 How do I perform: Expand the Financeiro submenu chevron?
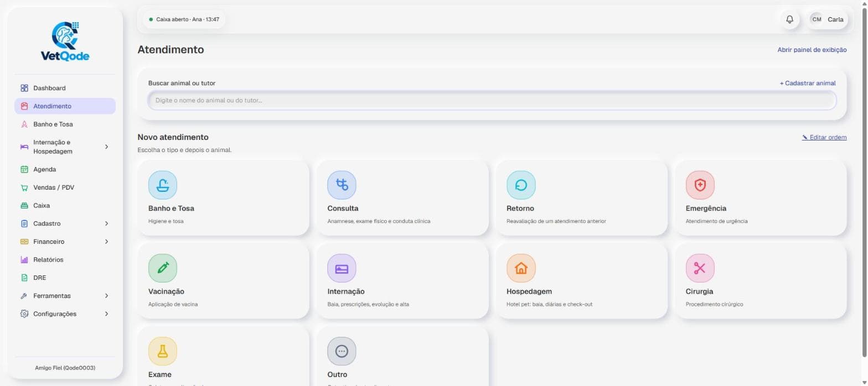(107, 242)
